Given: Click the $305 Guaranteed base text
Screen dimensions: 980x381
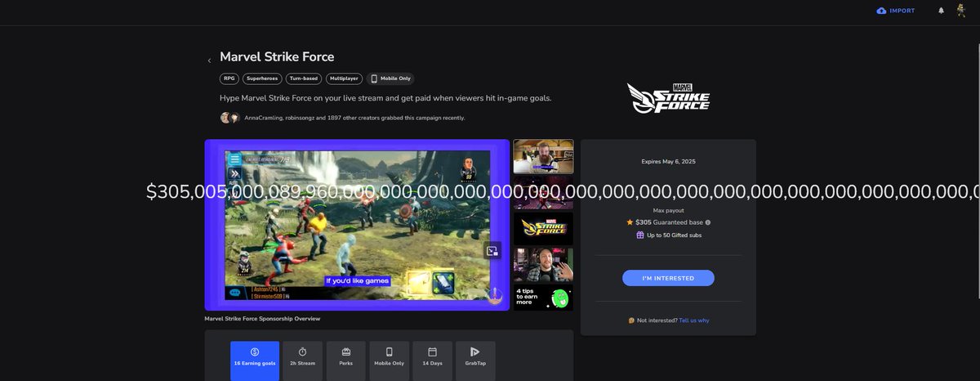Looking at the screenshot, I should (669, 222).
